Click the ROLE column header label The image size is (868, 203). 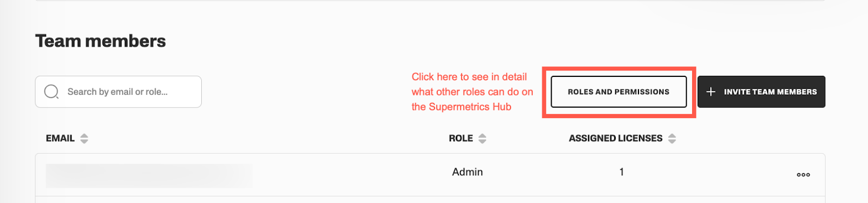point(461,138)
